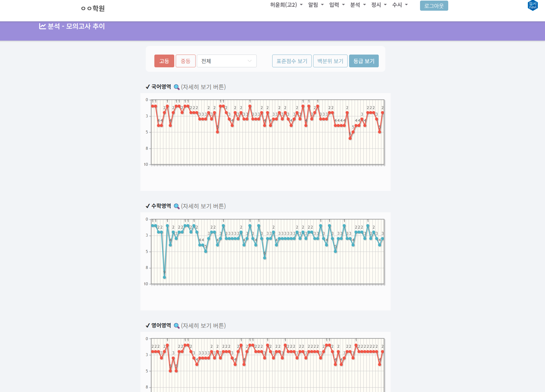Image resolution: width=545 pixels, height=392 pixels.
Task: Open 수학영역 detail view magnifier
Action: coord(177,206)
